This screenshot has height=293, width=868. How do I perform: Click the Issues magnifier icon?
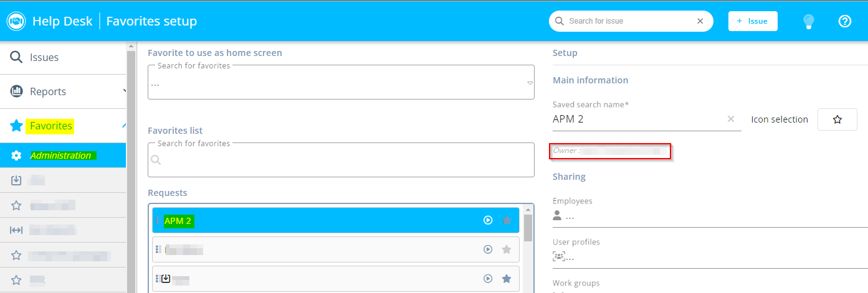click(x=17, y=57)
